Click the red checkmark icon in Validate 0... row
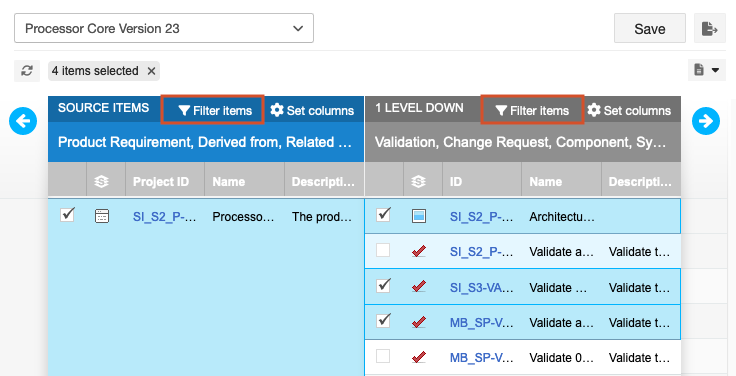The height and width of the screenshot is (376, 736). (x=419, y=357)
